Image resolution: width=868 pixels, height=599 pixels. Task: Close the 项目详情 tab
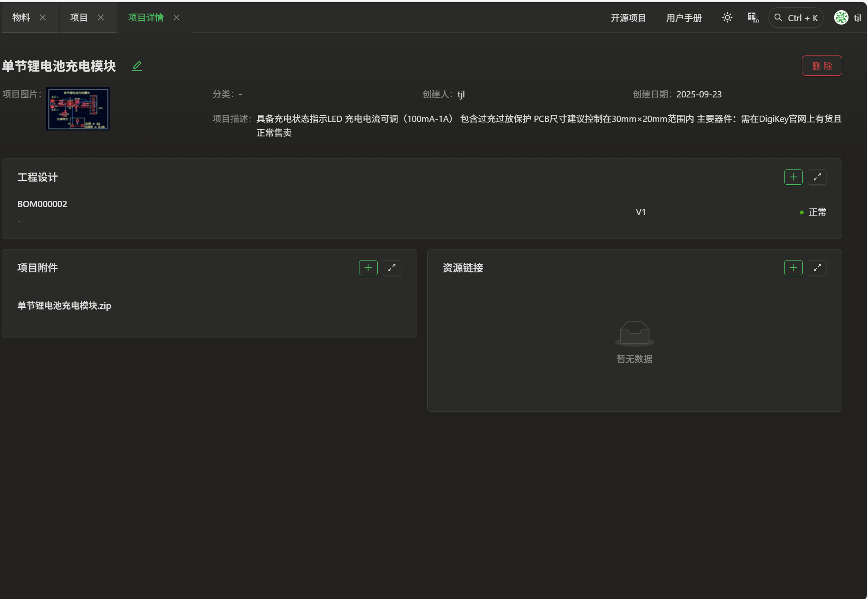click(x=177, y=17)
